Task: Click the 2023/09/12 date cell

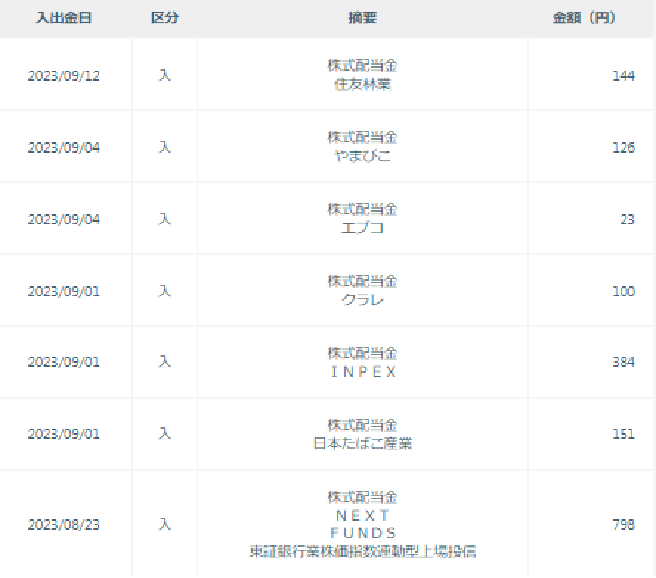Action: 64,76
